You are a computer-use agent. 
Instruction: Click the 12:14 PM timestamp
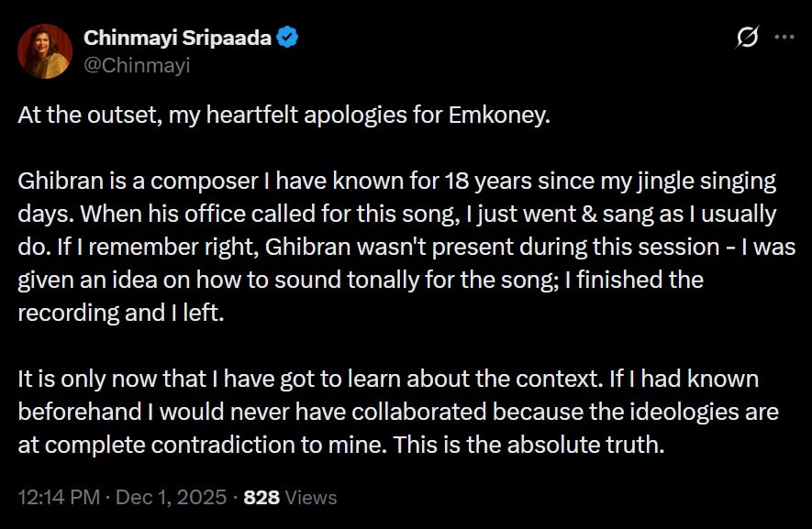[57, 498]
